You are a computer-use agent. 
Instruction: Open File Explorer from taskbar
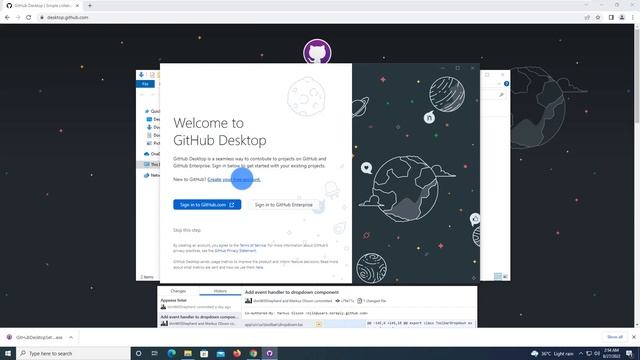[188, 353]
